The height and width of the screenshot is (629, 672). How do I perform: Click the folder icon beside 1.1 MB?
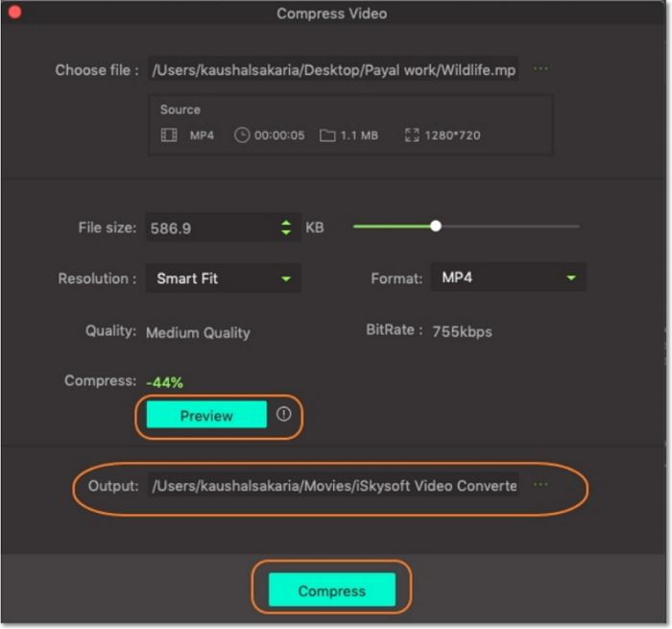coord(327,135)
